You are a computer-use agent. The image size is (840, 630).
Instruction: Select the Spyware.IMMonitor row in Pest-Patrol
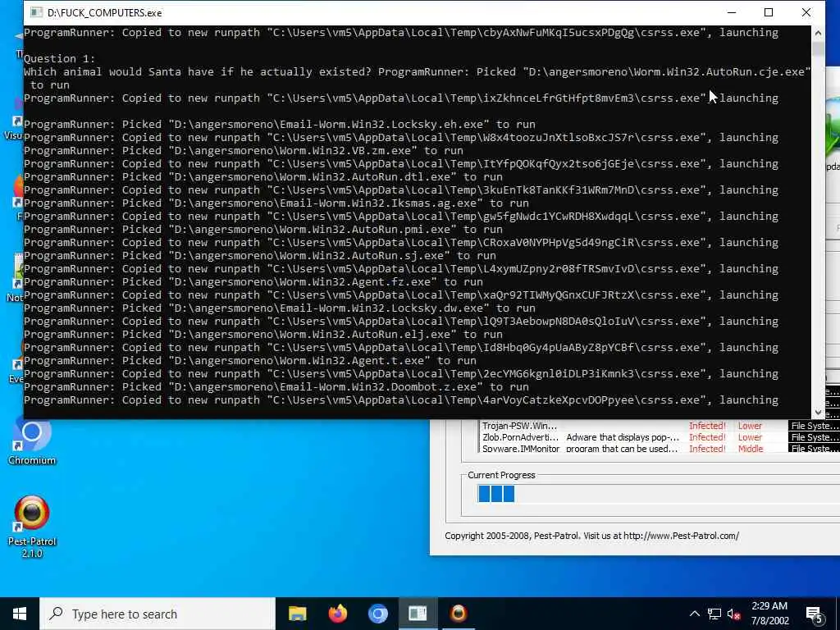[x=659, y=449]
